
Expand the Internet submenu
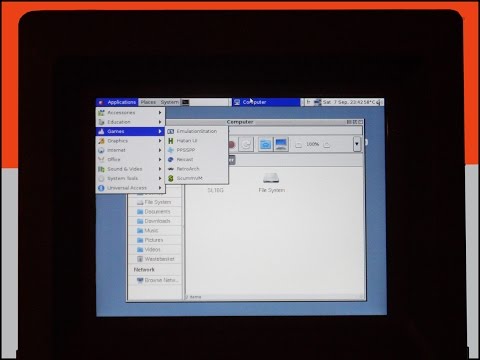[x=130, y=150]
